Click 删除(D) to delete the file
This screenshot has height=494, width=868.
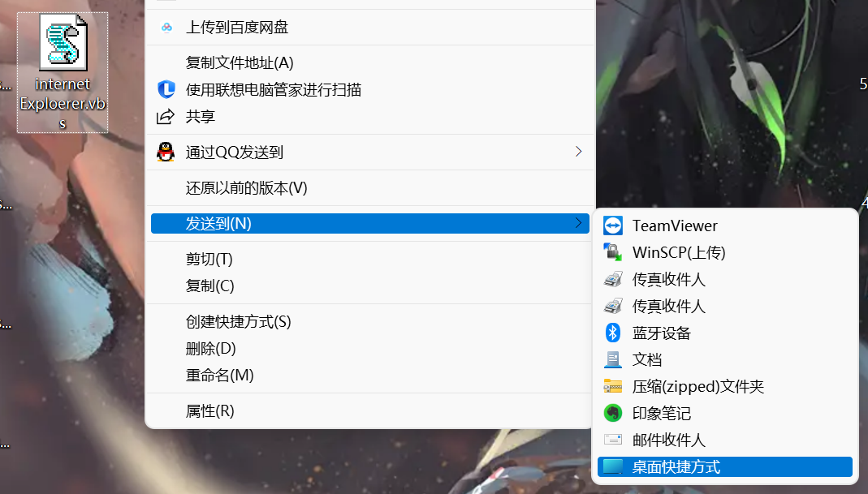(x=210, y=349)
